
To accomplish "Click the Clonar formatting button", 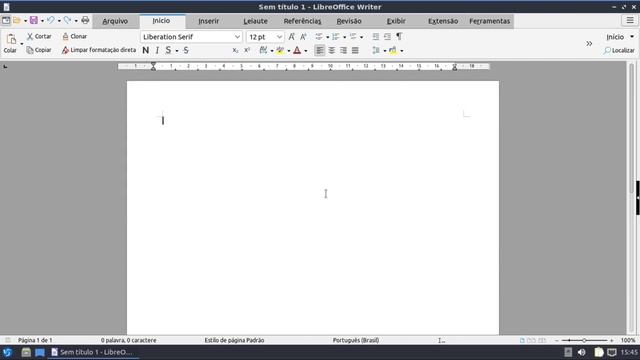I will [75, 36].
